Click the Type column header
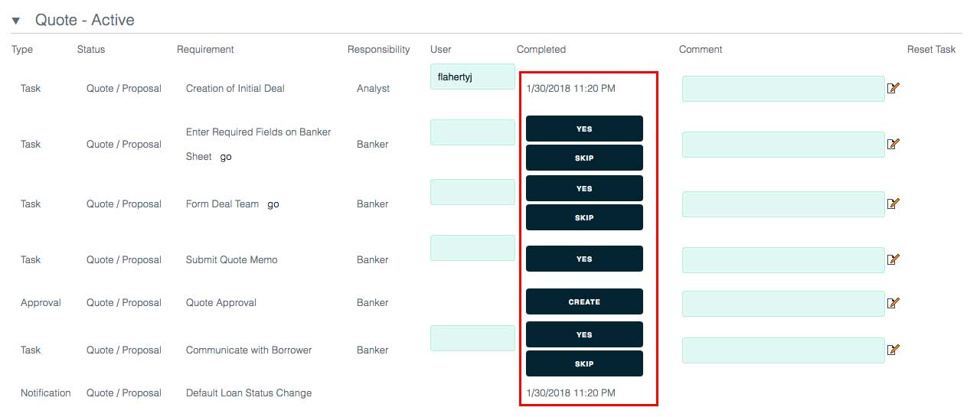This screenshot has height=417, width=980. point(22,49)
